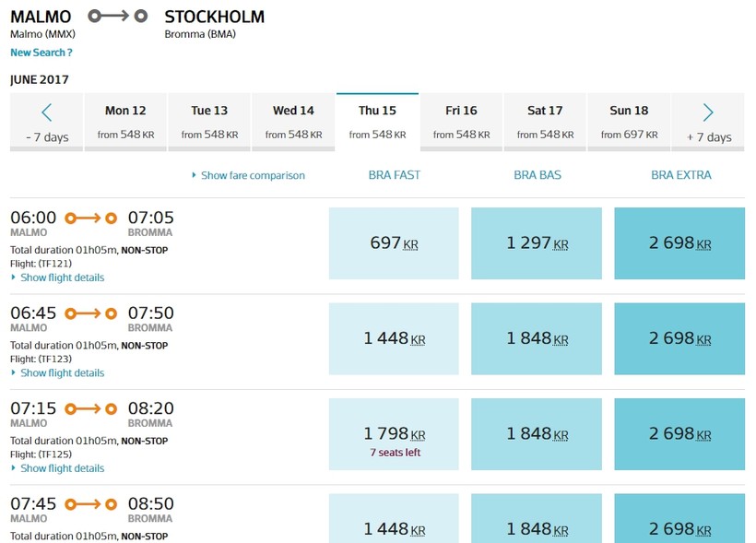The image size is (756, 543).
Task: Select 697 KR BRA FAST fare at 06:00
Action: coord(394,243)
